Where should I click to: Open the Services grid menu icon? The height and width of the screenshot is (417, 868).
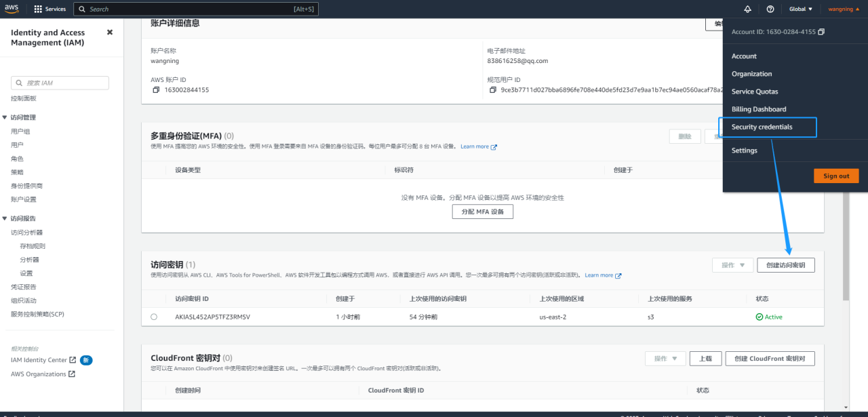[x=38, y=9]
